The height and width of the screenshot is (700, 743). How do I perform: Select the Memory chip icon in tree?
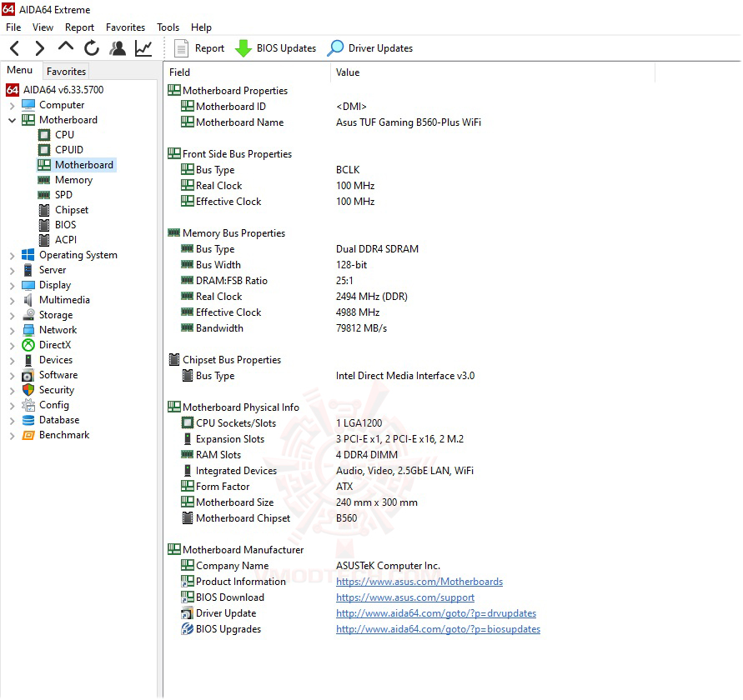44,180
